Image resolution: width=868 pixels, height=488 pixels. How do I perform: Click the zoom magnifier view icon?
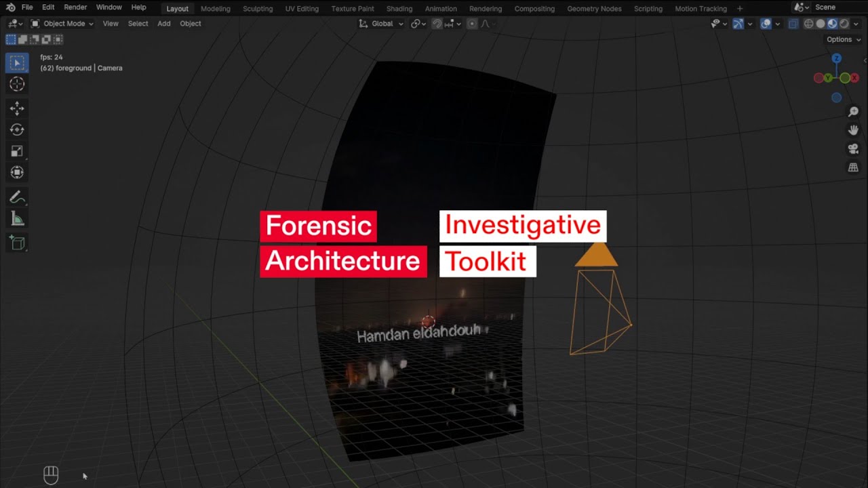[853, 111]
